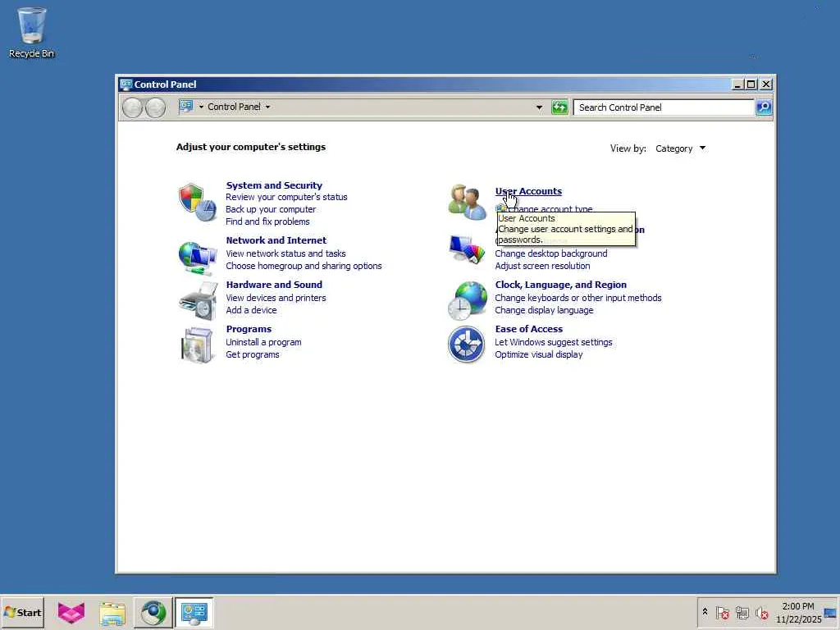
Task: Maximize the Control Panel window
Action: click(x=751, y=84)
